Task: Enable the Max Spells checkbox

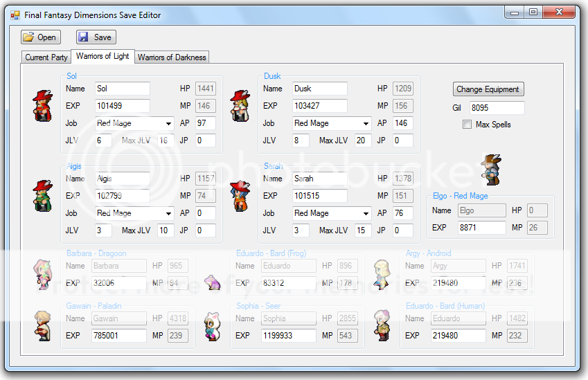Action: pos(467,125)
